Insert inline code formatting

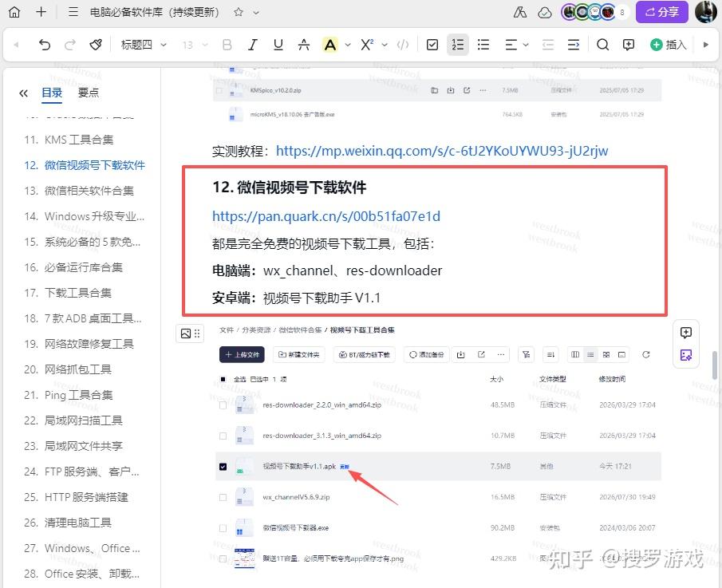(x=403, y=45)
